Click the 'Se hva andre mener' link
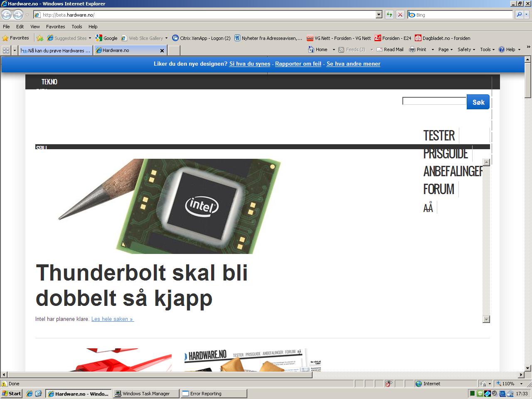Screen dimensions: 532x399 click(x=353, y=64)
